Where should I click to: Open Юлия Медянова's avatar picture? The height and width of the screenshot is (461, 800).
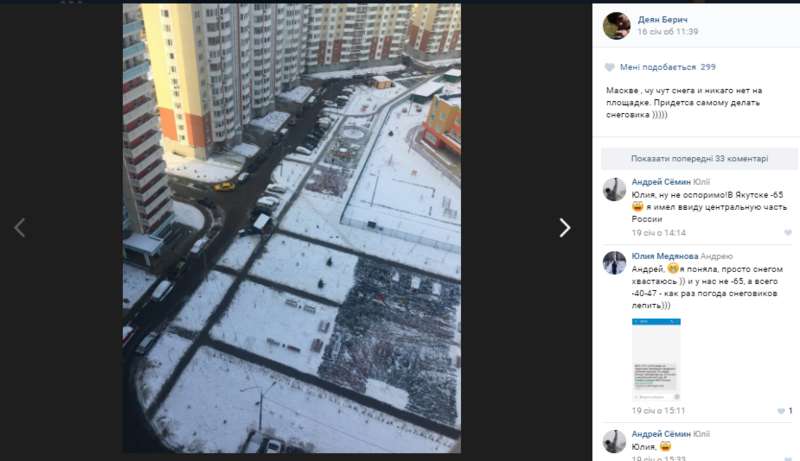point(614,263)
